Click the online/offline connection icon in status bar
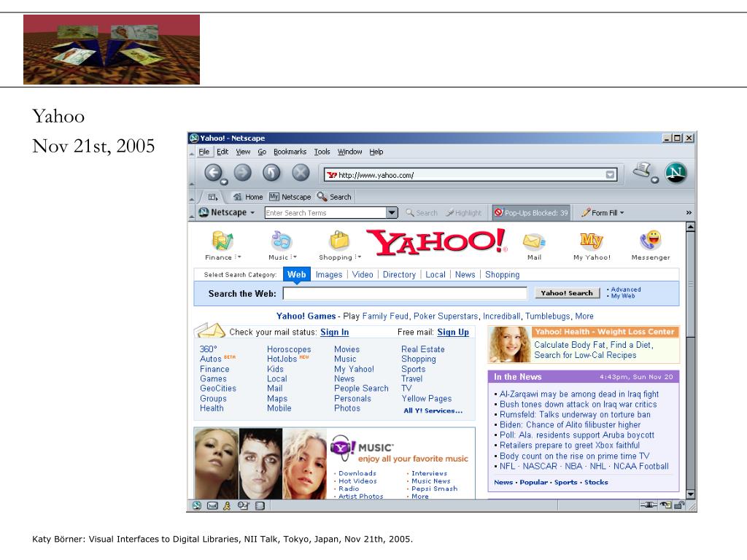The width and height of the screenshot is (747, 560). coord(649,505)
